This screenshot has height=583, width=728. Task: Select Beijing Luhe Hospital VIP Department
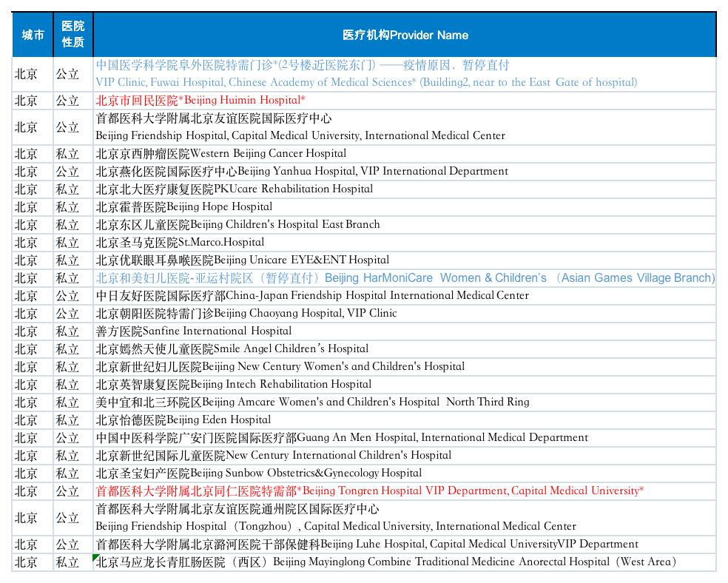click(405, 544)
